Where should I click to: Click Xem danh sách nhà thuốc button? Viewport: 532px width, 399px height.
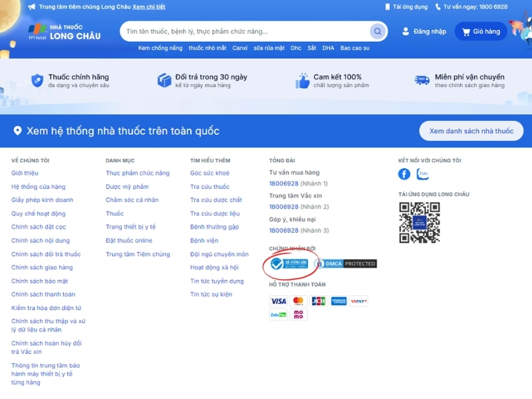tap(471, 131)
